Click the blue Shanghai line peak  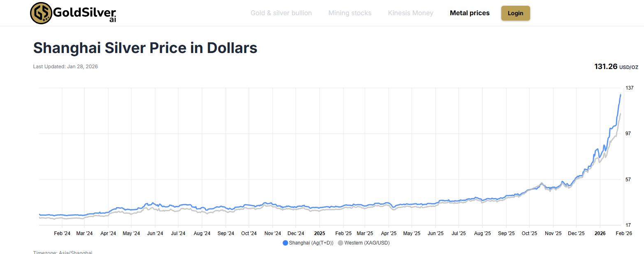tap(620, 95)
